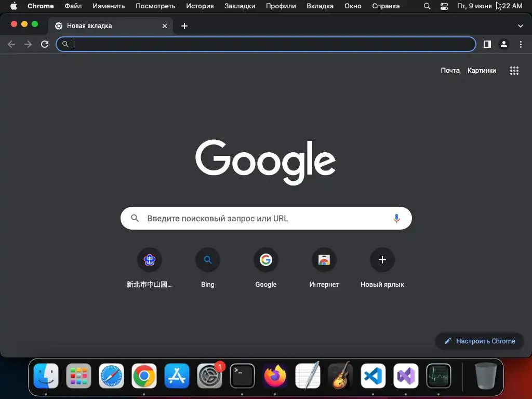Open Finder in the Dock
The image size is (532, 399).
(46, 376)
